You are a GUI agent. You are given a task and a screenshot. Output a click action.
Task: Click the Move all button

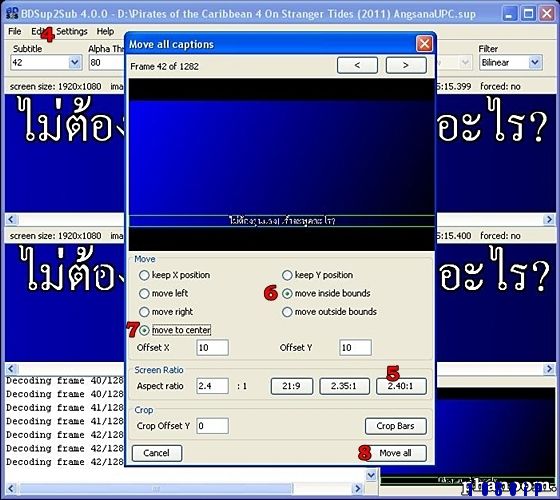396,453
